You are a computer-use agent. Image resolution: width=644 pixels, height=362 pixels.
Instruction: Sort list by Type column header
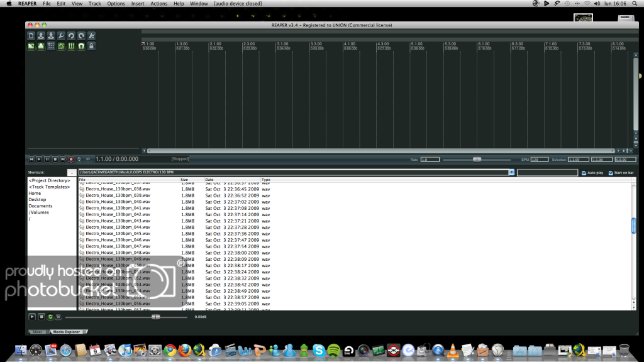click(266, 180)
